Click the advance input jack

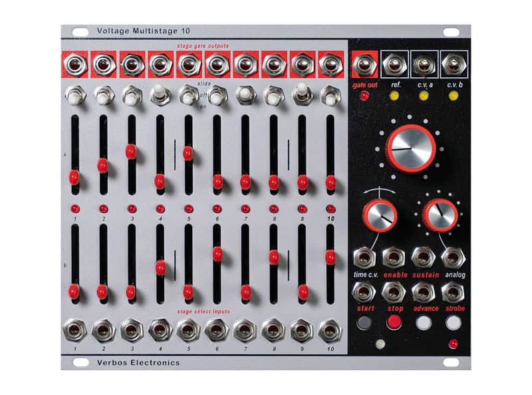point(424,292)
